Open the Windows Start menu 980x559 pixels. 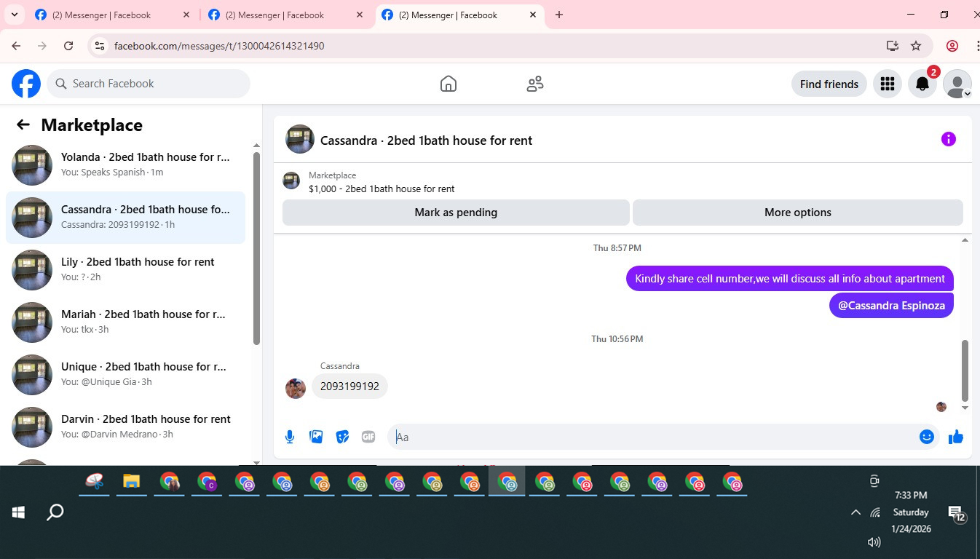pyautogui.click(x=19, y=512)
